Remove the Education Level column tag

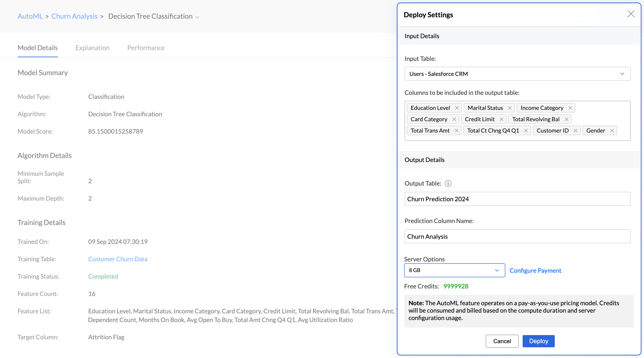[x=457, y=108]
